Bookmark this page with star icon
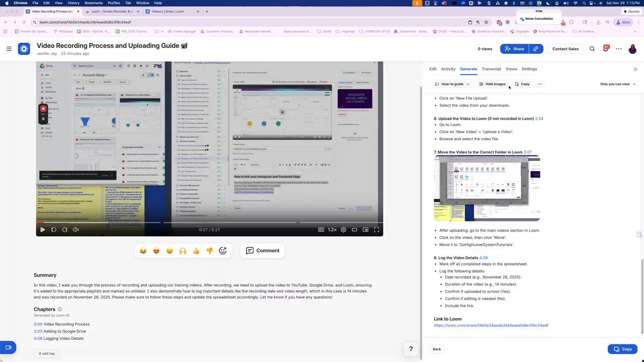This screenshot has height=362, width=644. pos(486,22)
